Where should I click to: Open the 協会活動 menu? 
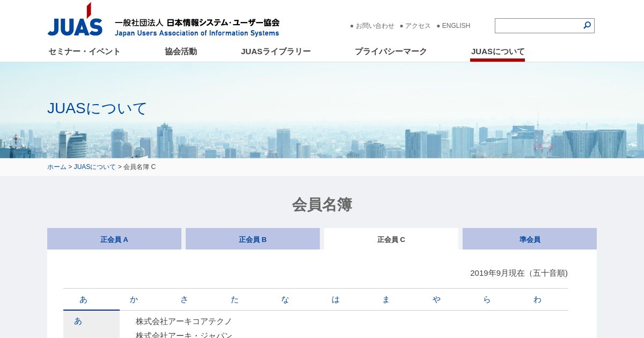[181, 52]
